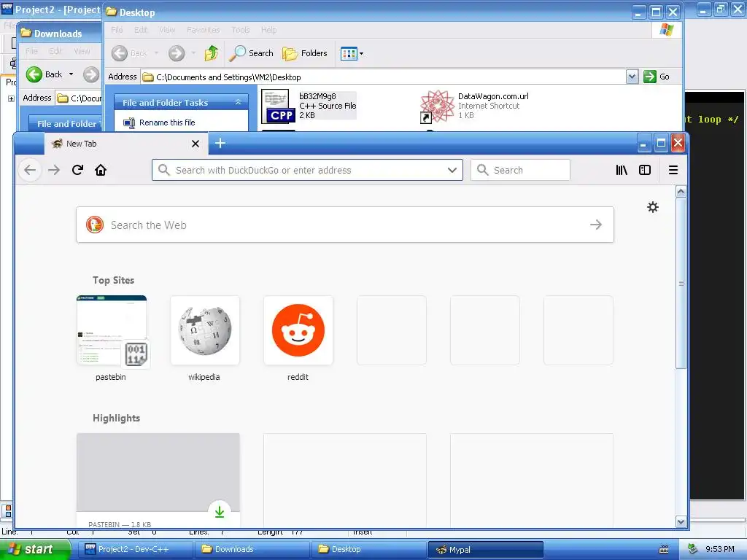Click the Start button
The image size is (747, 560).
coord(35,550)
